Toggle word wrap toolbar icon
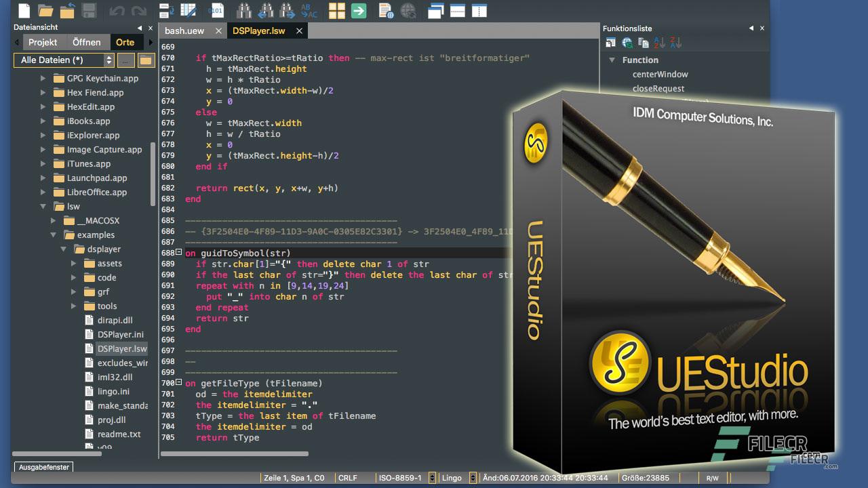Screen dimensions: 868x488 tap(167, 10)
